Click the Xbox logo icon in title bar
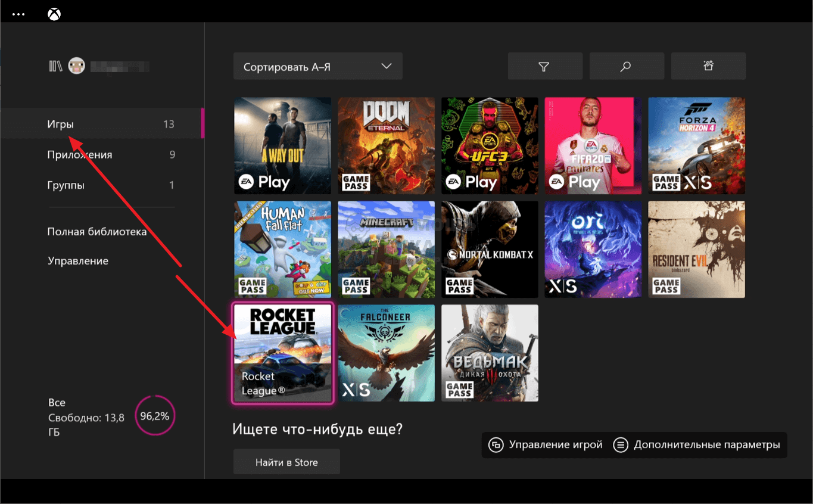This screenshot has height=504, width=813. (x=53, y=14)
